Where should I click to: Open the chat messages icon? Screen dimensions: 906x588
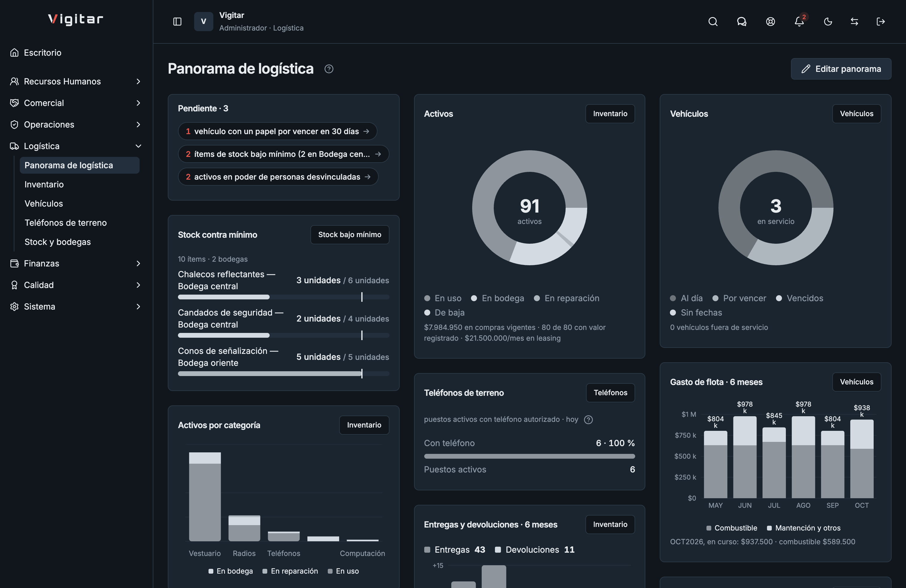(x=741, y=22)
